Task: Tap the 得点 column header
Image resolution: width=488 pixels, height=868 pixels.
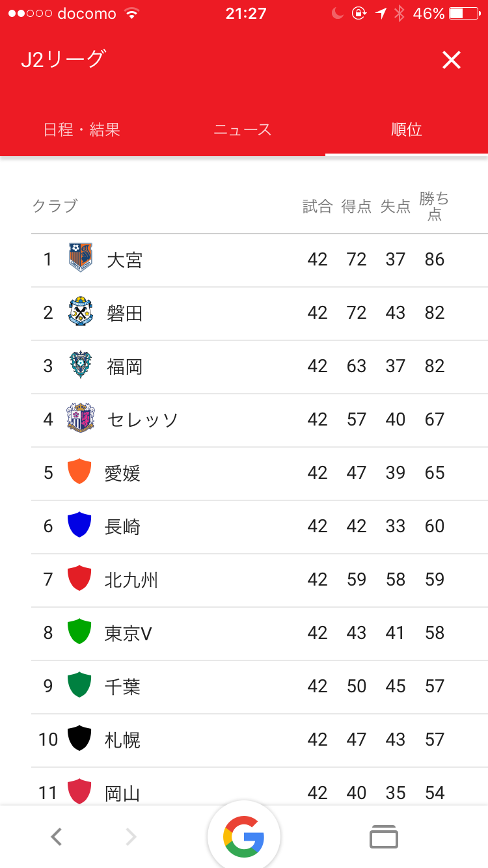Action: [x=357, y=206]
